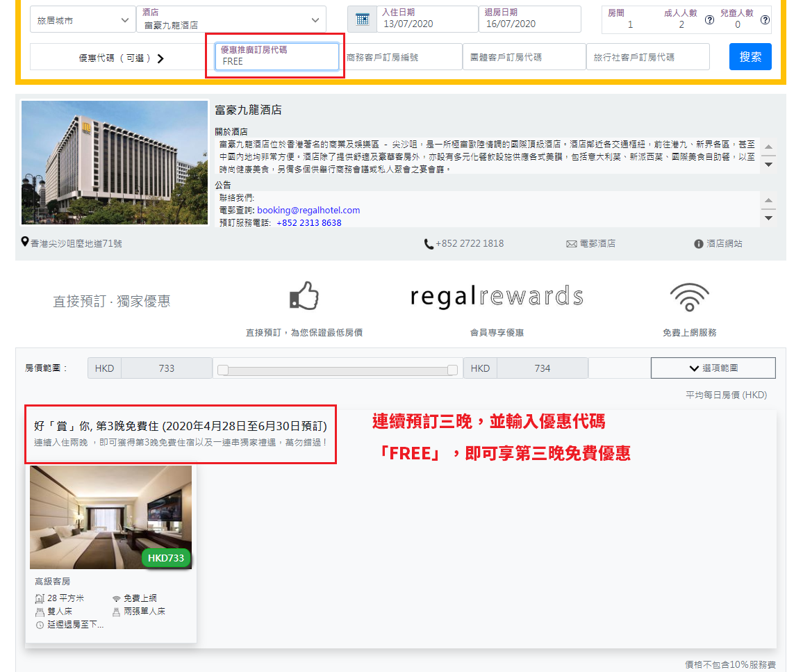The height and width of the screenshot is (672, 803).
Task: Click the envelope email hotel icon
Action: (572, 245)
